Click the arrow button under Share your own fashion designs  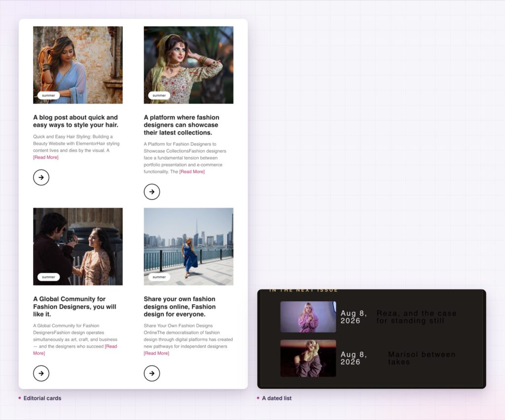[x=152, y=373]
